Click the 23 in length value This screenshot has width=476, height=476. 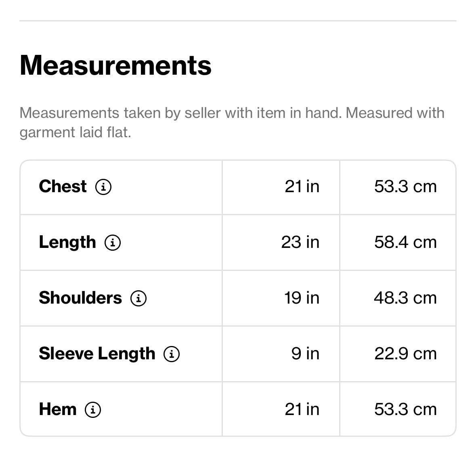click(x=300, y=242)
